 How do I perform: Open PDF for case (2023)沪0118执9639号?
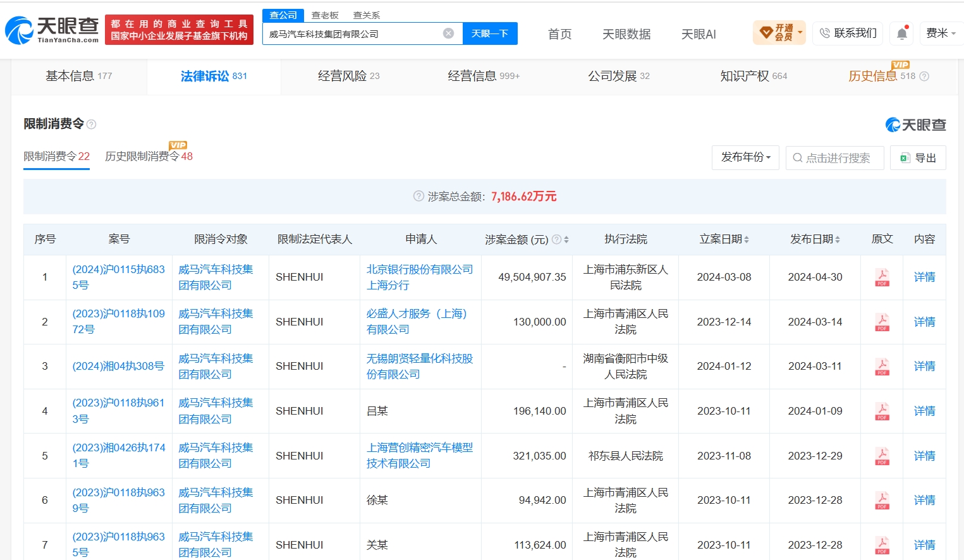point(882,500)
